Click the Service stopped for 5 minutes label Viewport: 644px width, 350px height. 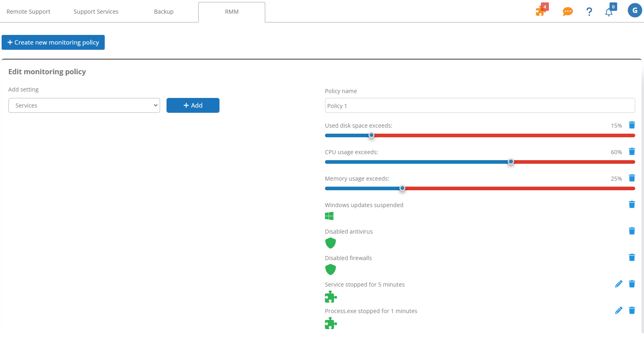coord(365,285)
